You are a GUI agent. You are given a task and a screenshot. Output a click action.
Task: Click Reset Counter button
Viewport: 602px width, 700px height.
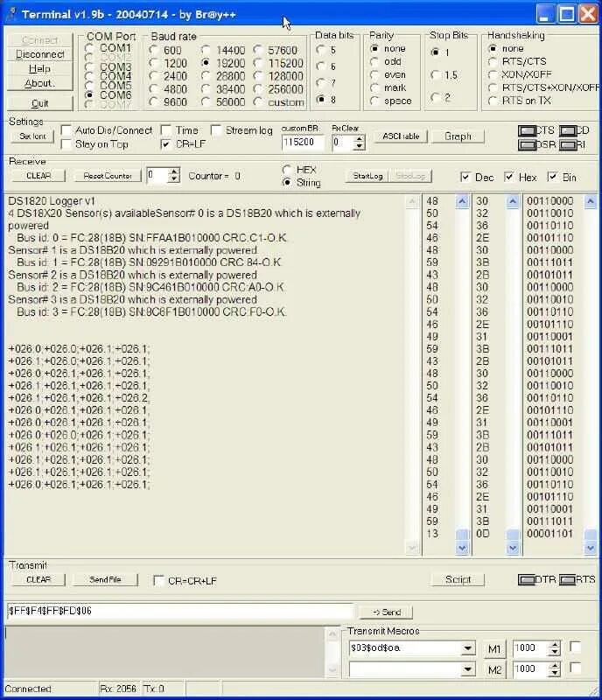(107, 176)
